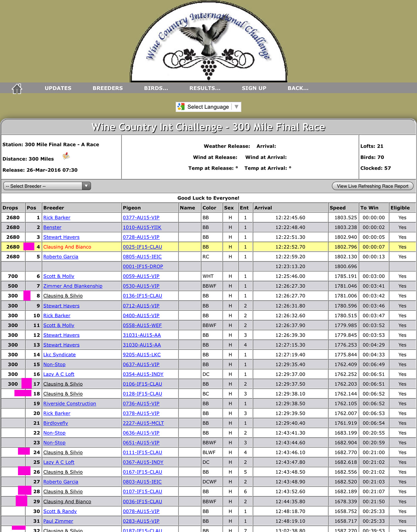Click View Live Refreshing Race Report button

coord(373,186)
